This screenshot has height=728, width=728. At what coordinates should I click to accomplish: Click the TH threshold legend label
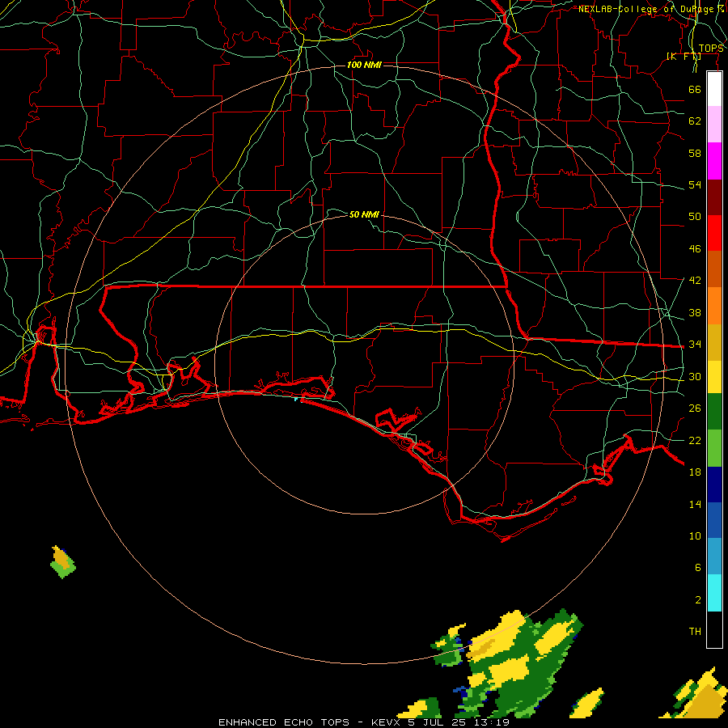tap(695, 632)
